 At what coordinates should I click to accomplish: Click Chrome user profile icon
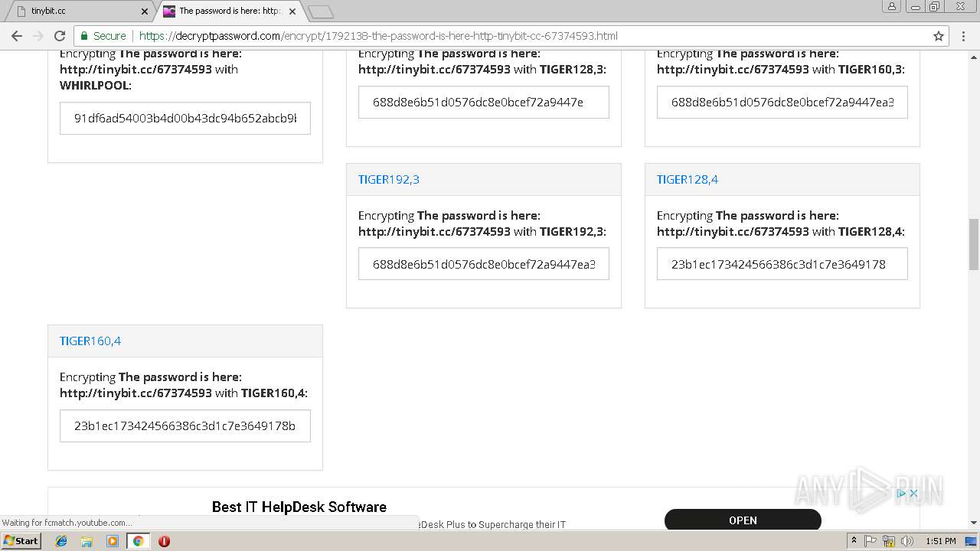point(892,7)
